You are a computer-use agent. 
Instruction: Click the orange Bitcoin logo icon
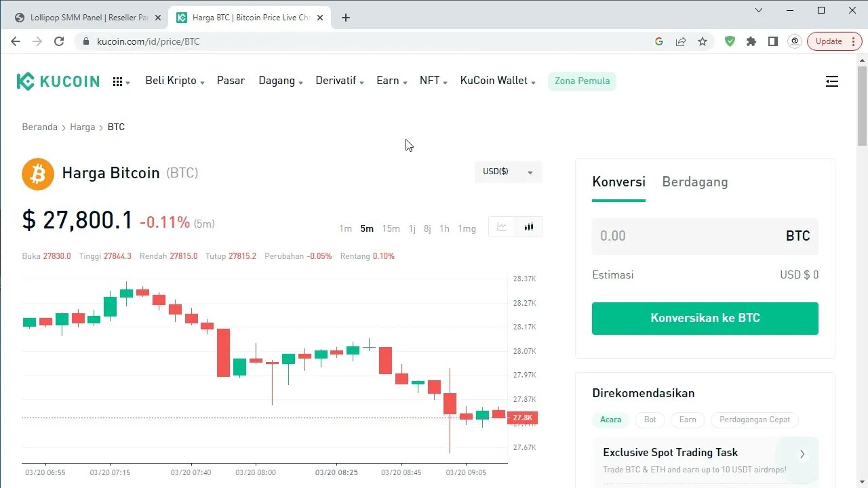click(x=38, y=174)
